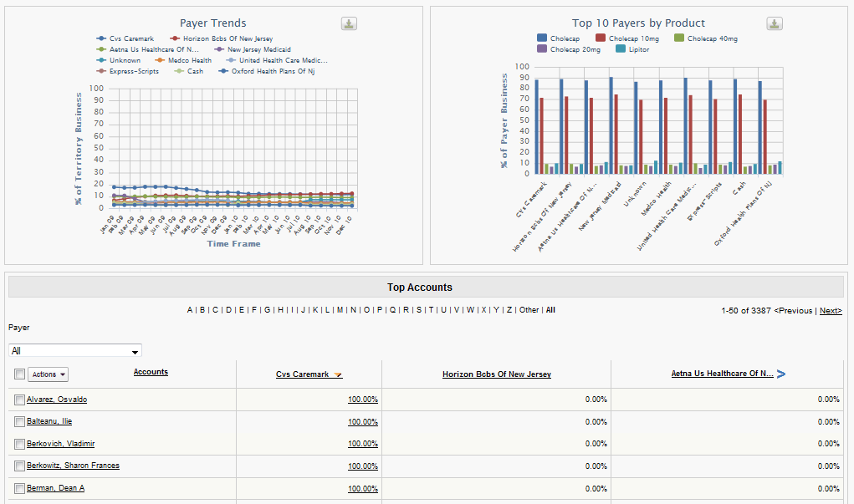This screenshot has height=504, width=854.
Task: Show All accounts in alphabet filter
Action: click(550, 310)
